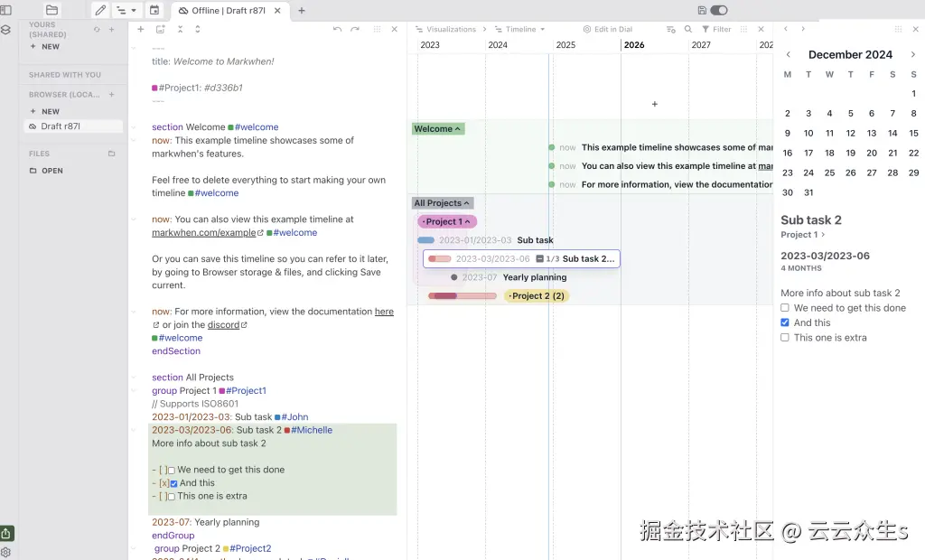
Task: Toggle the dark mode switch in top bar
Action: (x=719, y=10)
